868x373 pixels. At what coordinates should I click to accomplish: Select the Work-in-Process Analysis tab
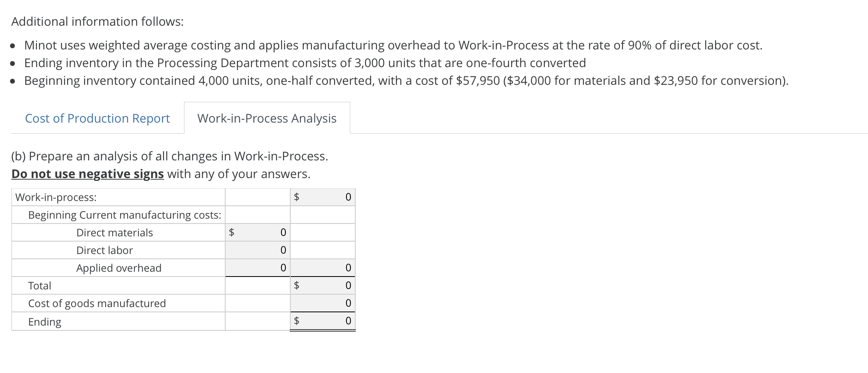click(x=267, y=118)
